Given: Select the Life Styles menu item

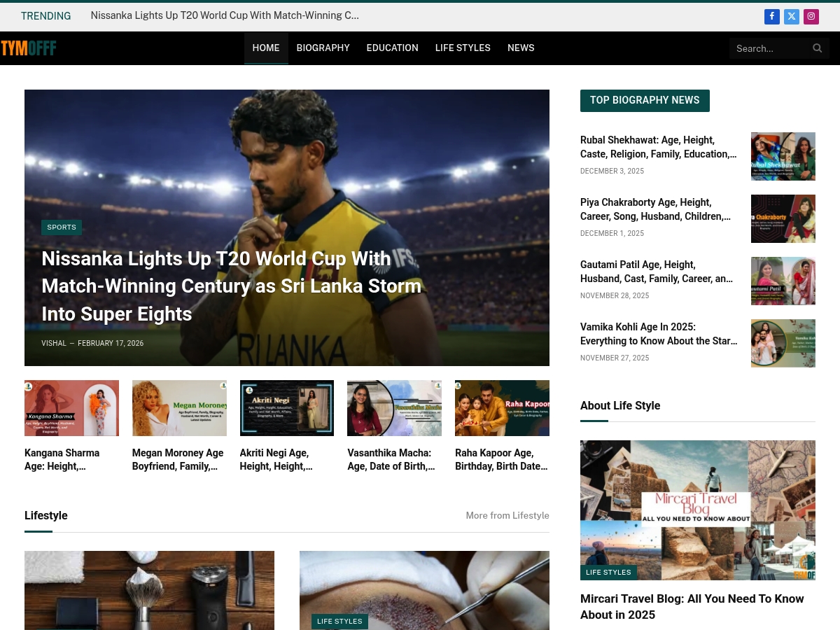Looking at the screenshot, I should click(463, 48).
